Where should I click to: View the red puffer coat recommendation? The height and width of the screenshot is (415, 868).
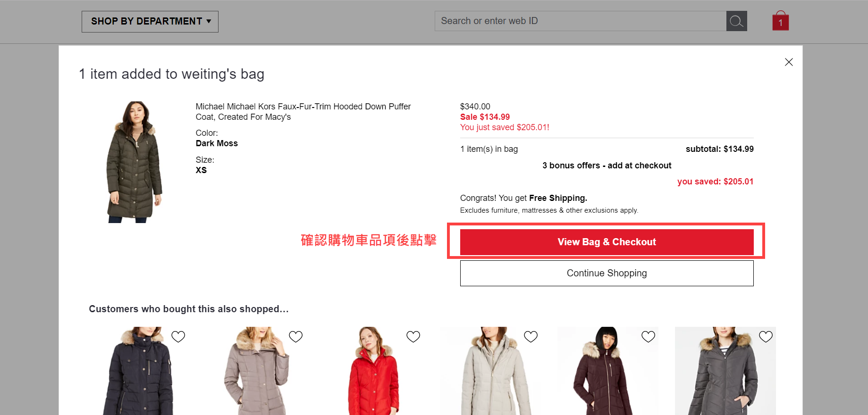coord(373,373)
